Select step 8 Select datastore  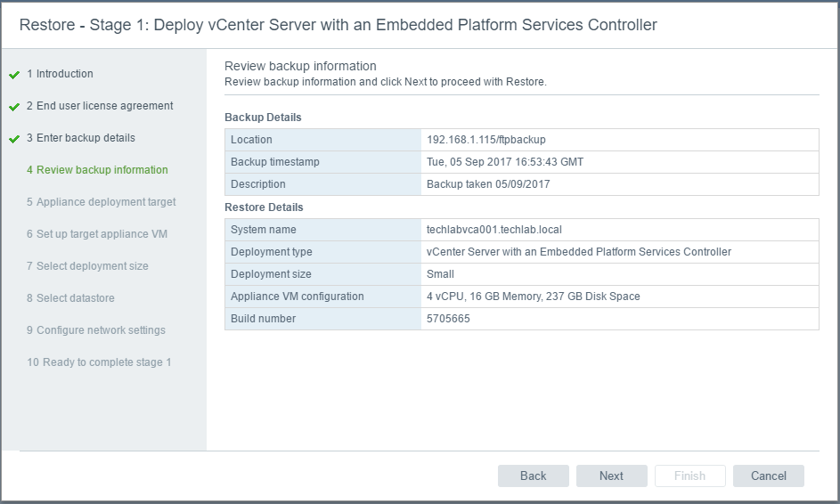[x=70, y=298]
